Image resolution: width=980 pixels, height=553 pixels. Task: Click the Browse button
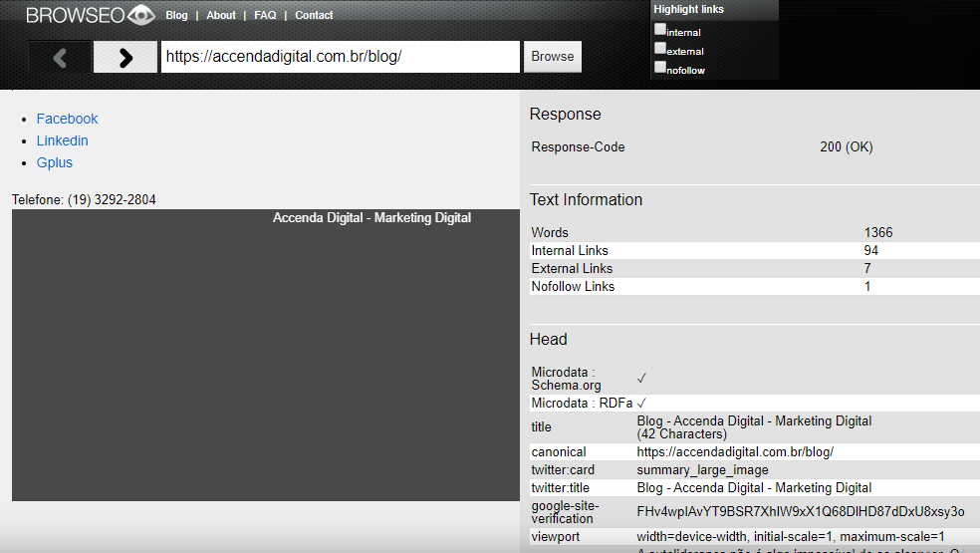[553, 57]
